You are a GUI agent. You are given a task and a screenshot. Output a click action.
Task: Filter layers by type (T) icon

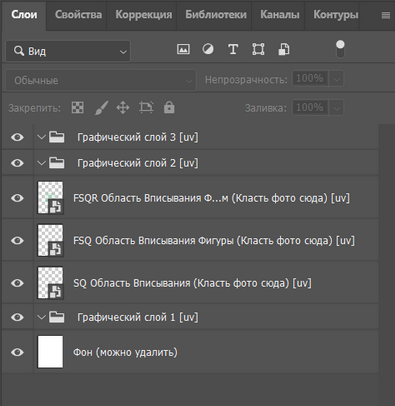(233, 49)
